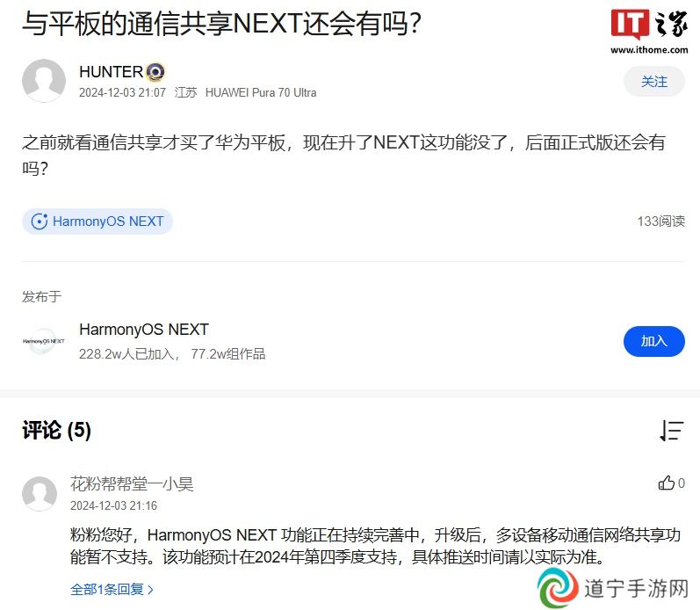Click the IT之家 logo at top right

[x=649, y=24]
